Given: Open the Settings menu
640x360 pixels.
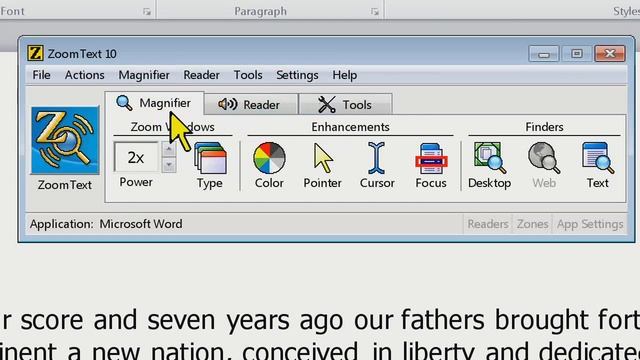Looking at the screenshot, I should pyautogui.click(x=297, y=75).
